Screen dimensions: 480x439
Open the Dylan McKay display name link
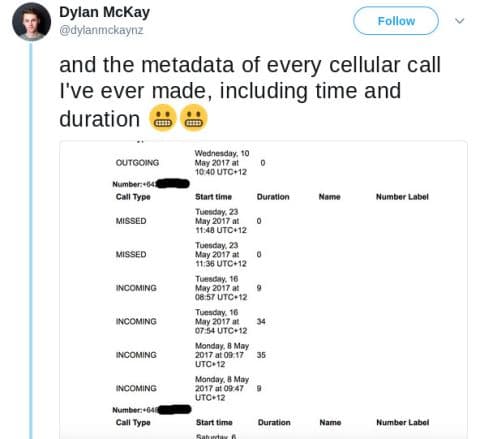104,12
